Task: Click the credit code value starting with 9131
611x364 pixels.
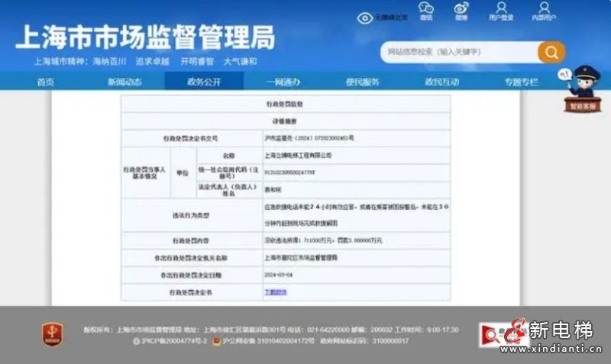Action: coord(289,172)
